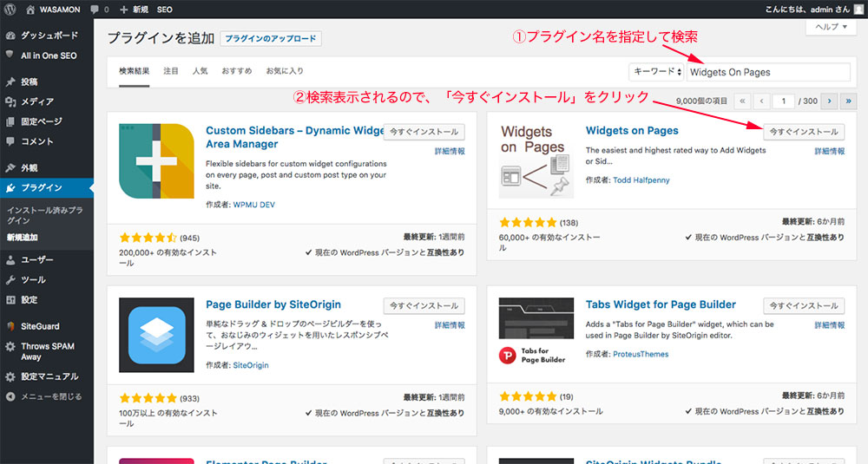Click the Throws SPAM Away gear icon

10,347
